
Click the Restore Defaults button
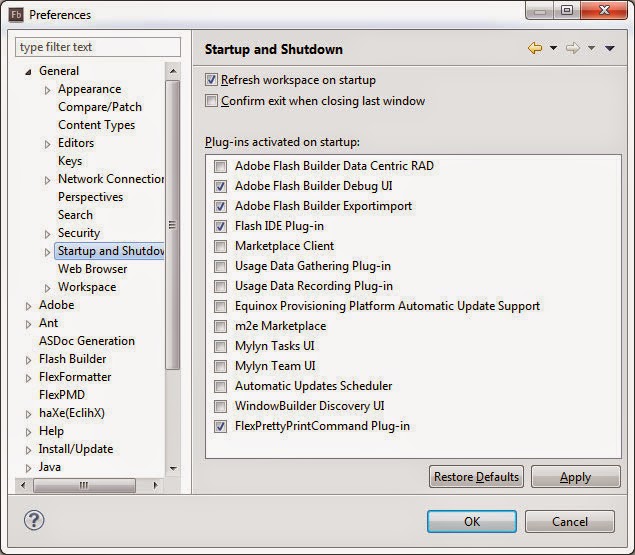coord(476,476)
